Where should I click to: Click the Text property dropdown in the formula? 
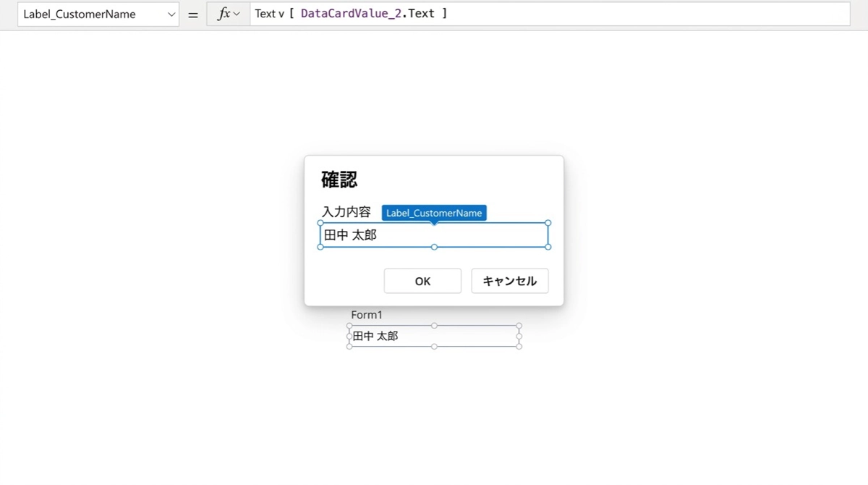click(x=269, y=14)
